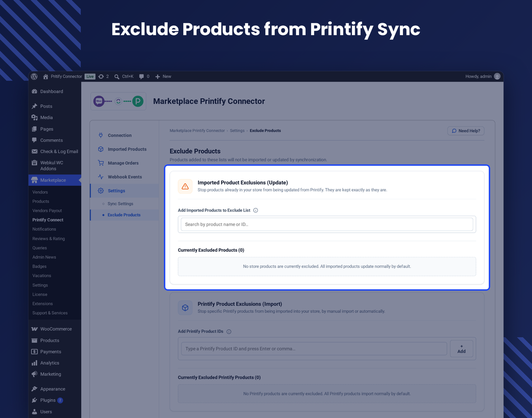
Task: Open Extensions submenu item
Action: coord(42,304)
